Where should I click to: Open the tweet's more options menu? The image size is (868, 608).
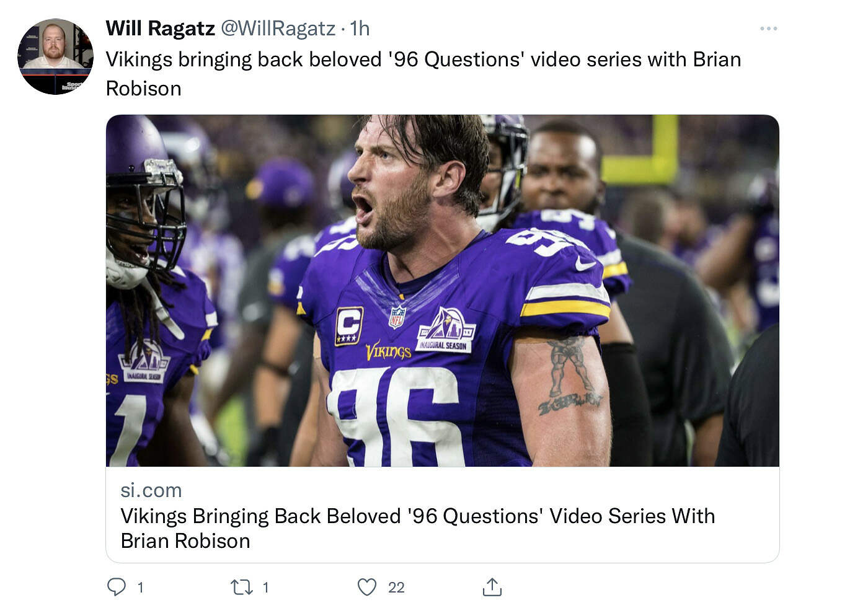pyautogui.click(x=768, y=29)
